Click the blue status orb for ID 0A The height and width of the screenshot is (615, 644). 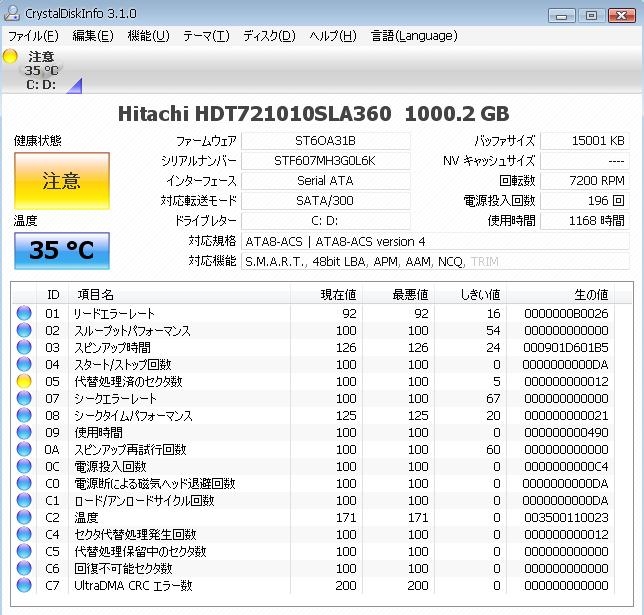(x=24, y=449)
